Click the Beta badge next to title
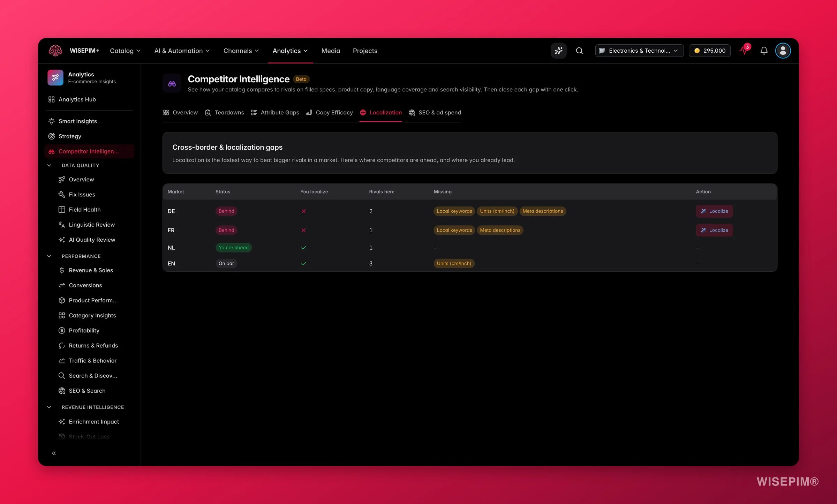The height and width of the screenshot is (504, 837). tap(301, 79)
